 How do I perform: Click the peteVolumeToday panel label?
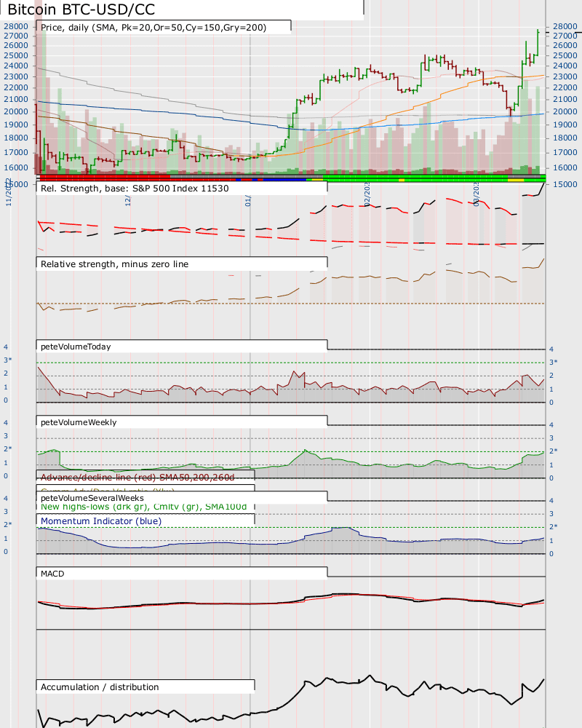click(76, 347)
